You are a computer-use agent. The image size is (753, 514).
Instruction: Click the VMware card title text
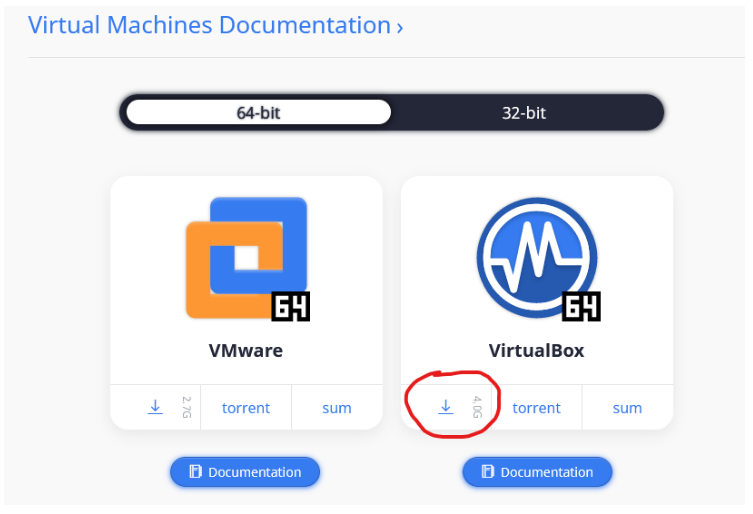tap(246, 350)
